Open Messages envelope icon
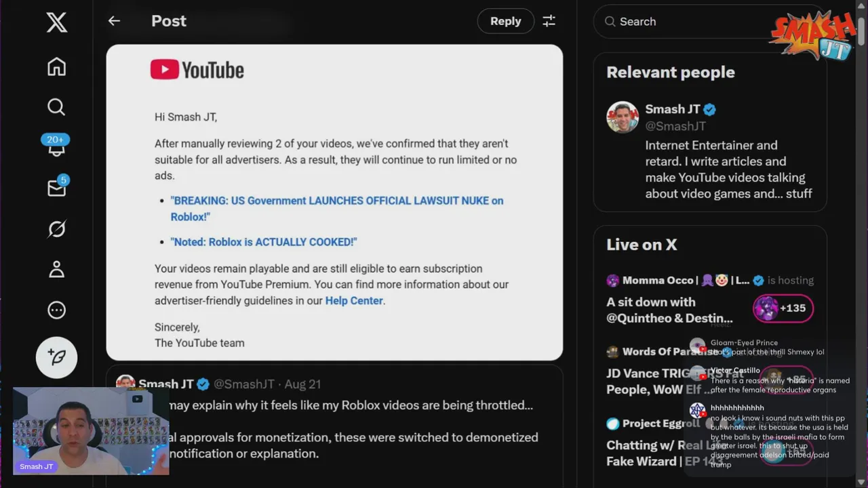 pos(57,188)
